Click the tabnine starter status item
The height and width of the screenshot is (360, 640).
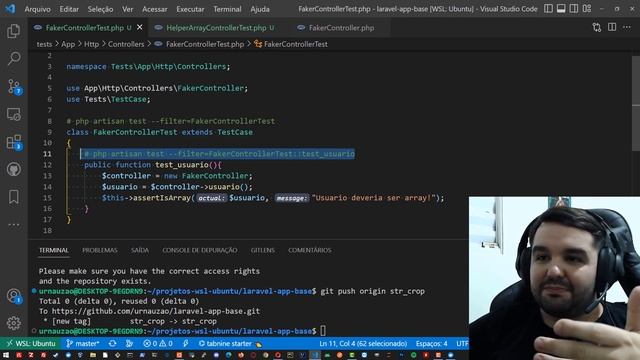[230, 344]
